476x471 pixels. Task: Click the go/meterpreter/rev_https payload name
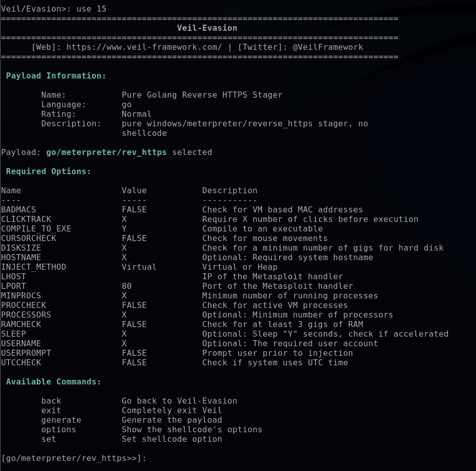[110, 152]
